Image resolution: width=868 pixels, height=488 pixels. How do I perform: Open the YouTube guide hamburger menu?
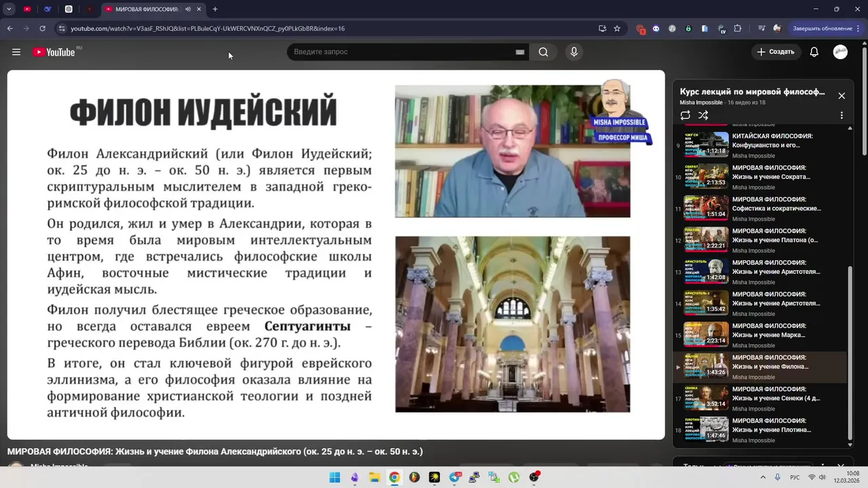[x=16, y=52]
